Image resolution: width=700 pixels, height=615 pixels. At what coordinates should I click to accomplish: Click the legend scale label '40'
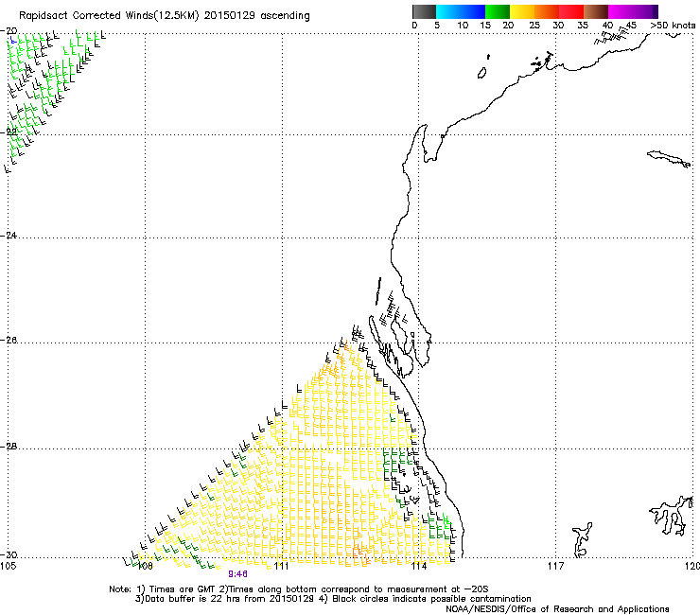coord(607,26)
